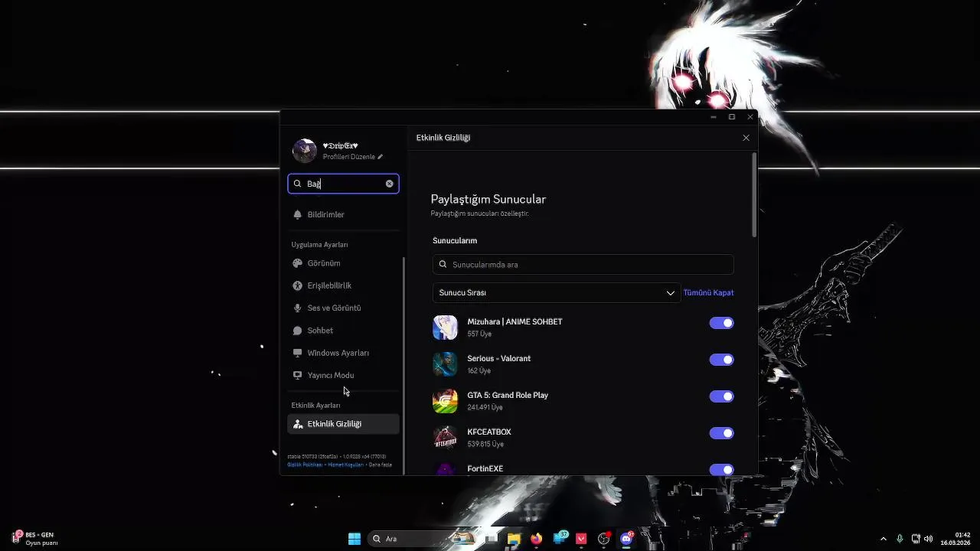Toggle the GTA 5: Grand Role Play switch
980x551 pixels.
click(x=721, y=396)
